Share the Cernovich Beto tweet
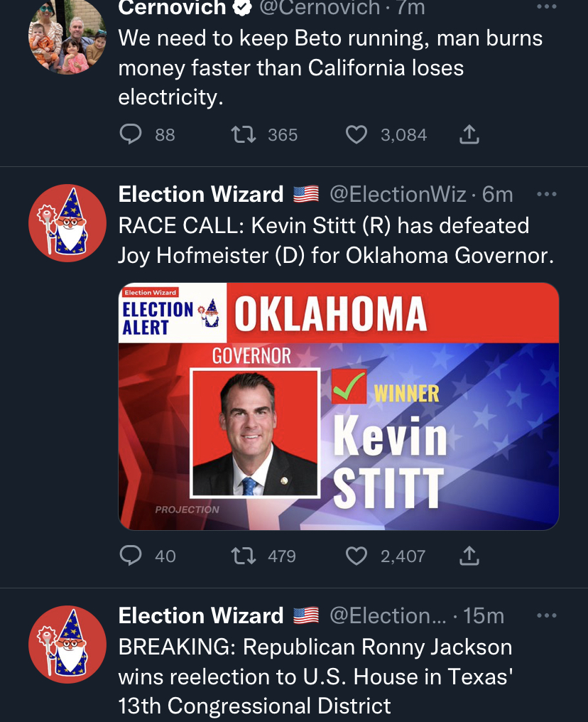This screenshot has height=722, width=588. point(469,134)
